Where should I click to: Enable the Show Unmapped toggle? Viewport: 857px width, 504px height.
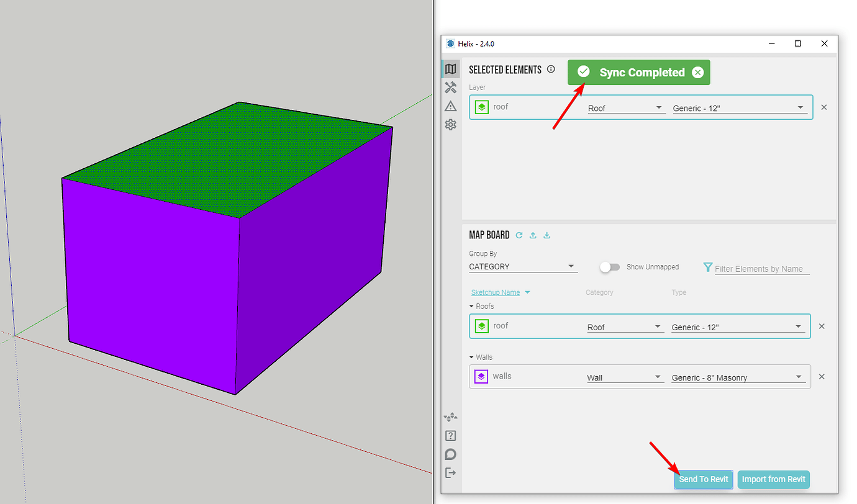[x=609, y=267]
